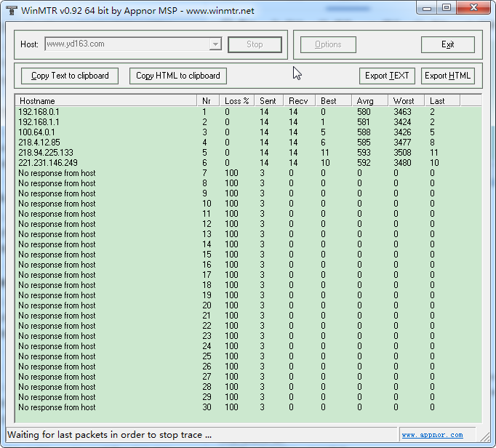Select the No response row for hop 15
The width and height of the screenshot is (496, 448).
click(x=248, y=255)
